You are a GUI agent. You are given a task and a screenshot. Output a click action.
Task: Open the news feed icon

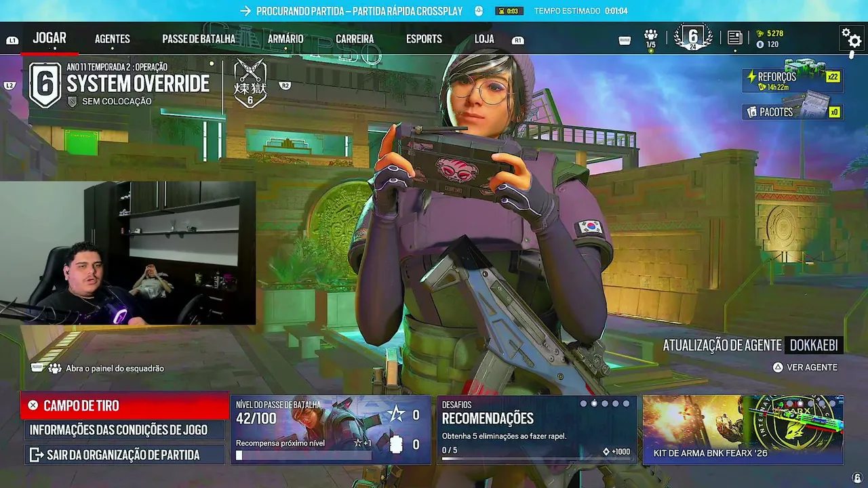click(734, 38)
